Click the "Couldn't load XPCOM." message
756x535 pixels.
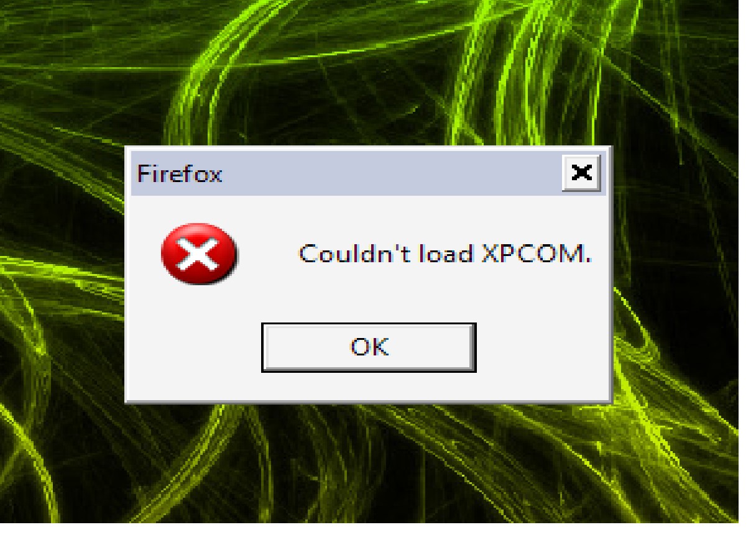click(444, 254)
